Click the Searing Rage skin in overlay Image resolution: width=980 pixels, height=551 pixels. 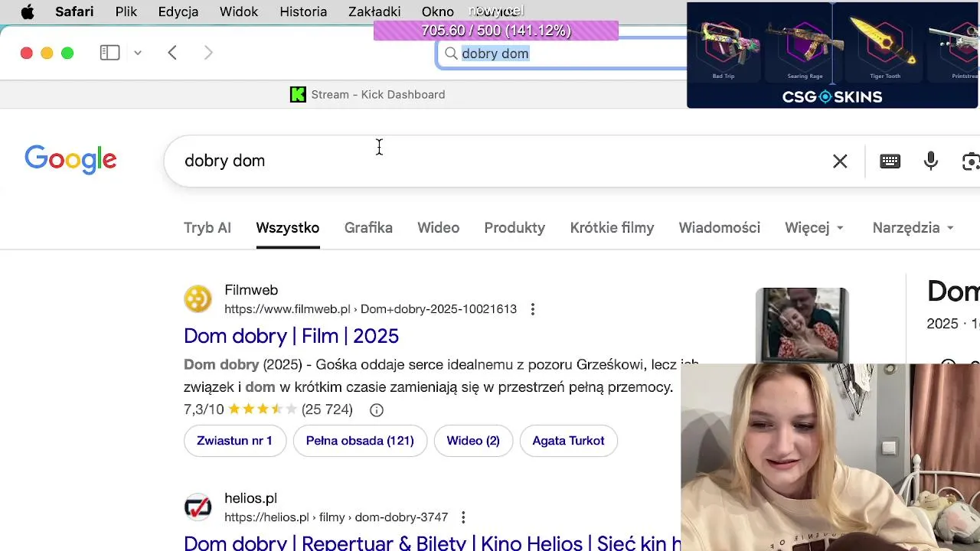coord(805,46)
